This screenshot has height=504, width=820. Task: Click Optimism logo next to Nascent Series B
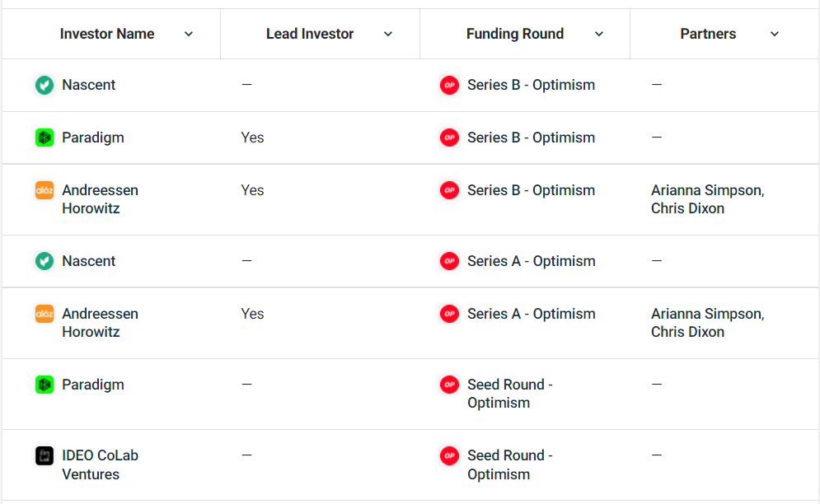click(x=449, y=85)
